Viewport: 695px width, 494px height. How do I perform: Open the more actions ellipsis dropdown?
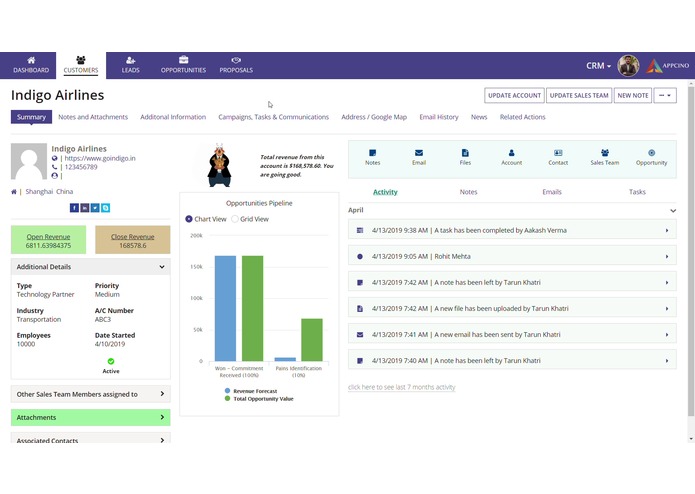(665, 95)
